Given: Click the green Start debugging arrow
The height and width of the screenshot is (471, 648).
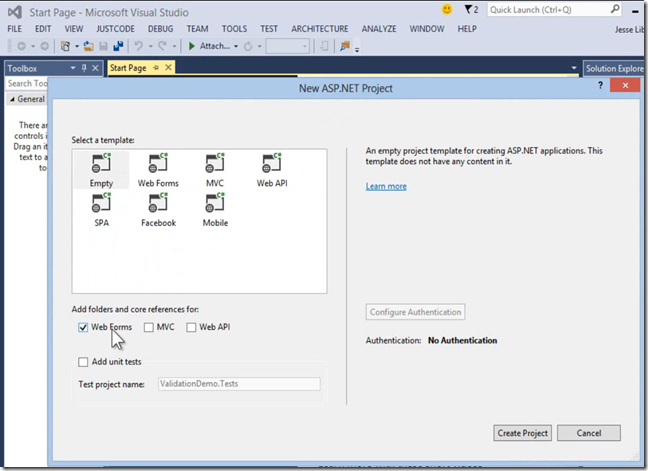Looking at the screenshot, I should pyautogui.click(x=191, y=46).
